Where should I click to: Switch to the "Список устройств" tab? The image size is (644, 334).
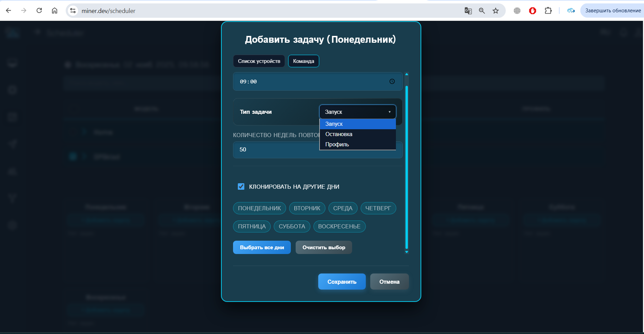point(259,61)
